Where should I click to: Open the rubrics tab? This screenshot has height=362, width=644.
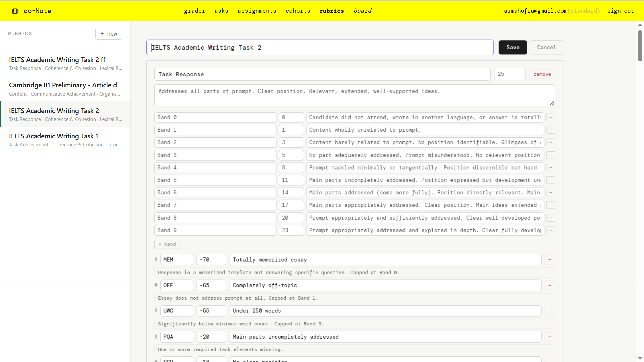[332, 11]
